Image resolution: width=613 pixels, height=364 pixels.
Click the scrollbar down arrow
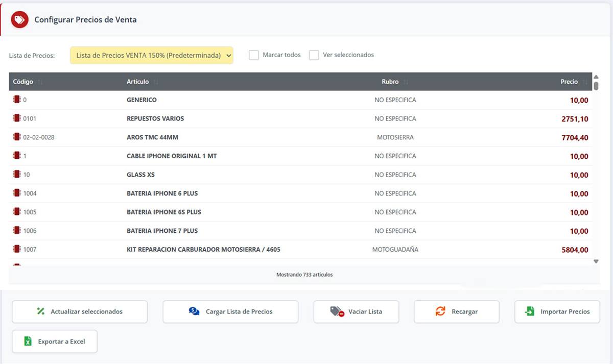click(x=596, y=261)
